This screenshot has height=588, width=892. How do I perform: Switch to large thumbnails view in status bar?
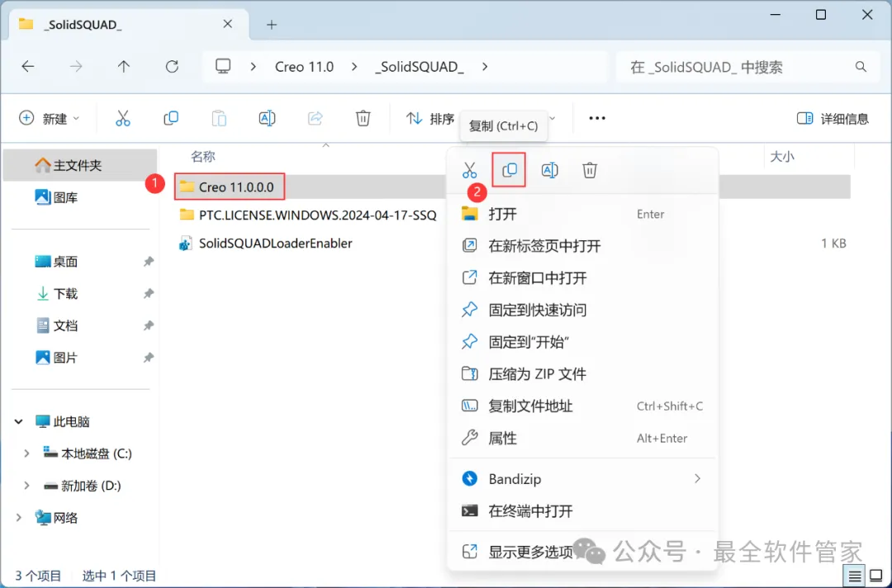876,576
